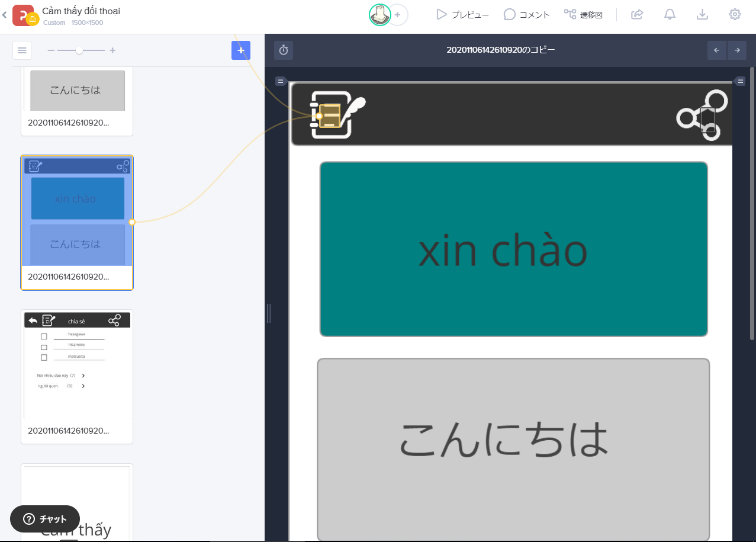
Task: Open the コメント comments mode
Action: (x=526, y=14)
